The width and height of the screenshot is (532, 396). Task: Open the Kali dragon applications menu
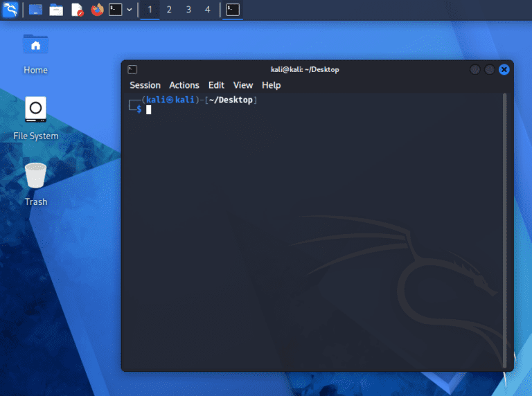pyautogui.click(x=10, y=10)
